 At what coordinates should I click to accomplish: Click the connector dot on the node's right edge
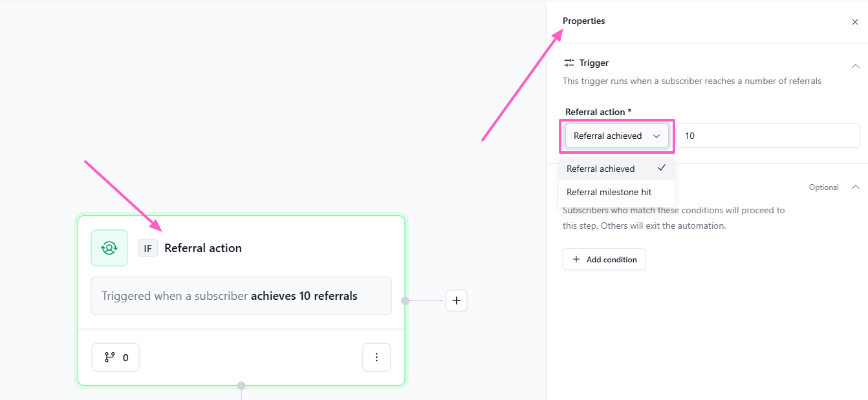point(406,300)
